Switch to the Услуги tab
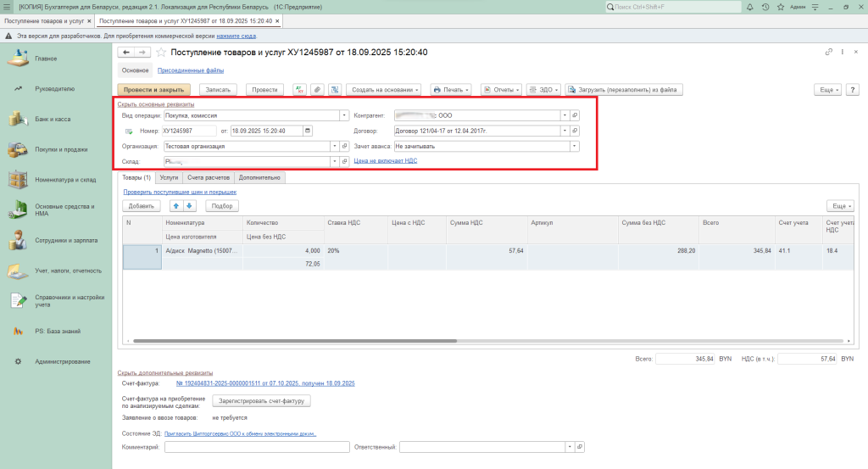This screenshot has width=868, height=469. pos(169,178)
